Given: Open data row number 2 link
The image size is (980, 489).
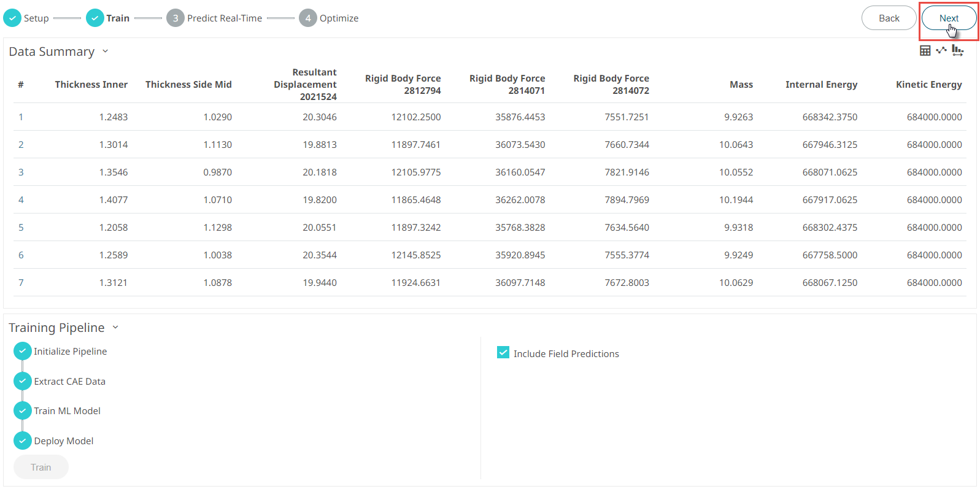Looking at the screenshot, I should tap(21, 145).
